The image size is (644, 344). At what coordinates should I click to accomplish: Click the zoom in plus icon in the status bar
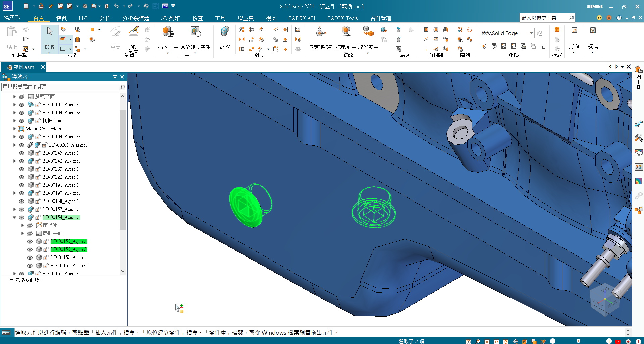tap(609, 341)
